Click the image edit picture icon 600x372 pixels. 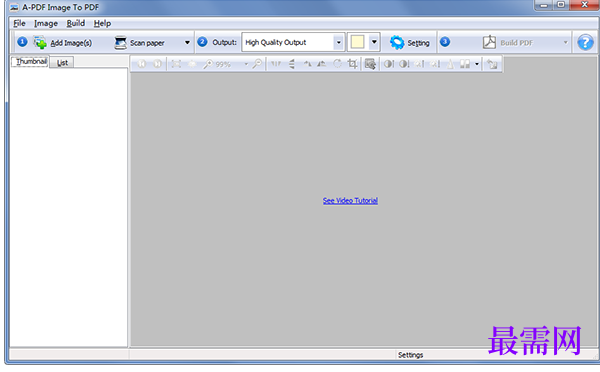coord(370,64)
